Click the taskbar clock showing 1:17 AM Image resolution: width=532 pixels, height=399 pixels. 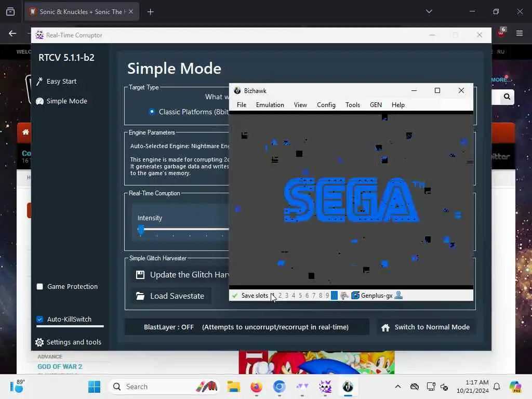(472, 387)
